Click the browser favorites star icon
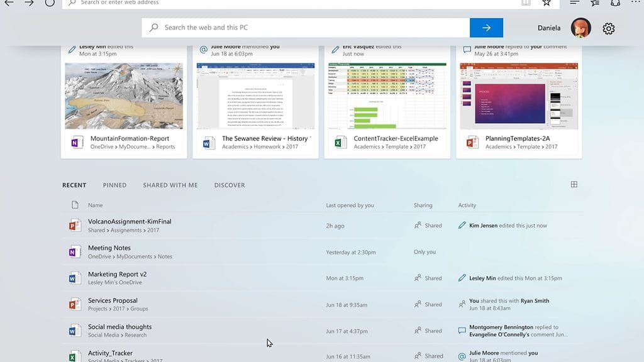 (547, 3)
